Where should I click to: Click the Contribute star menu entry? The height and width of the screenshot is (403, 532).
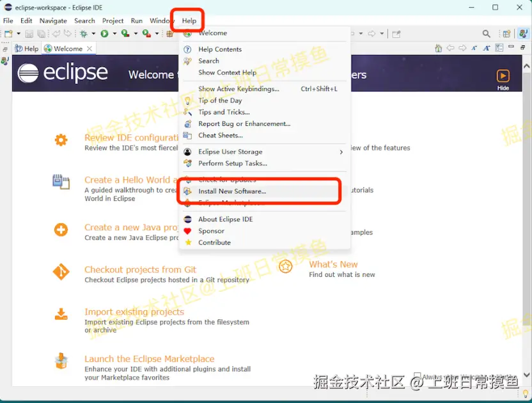[x=265, y=242]
